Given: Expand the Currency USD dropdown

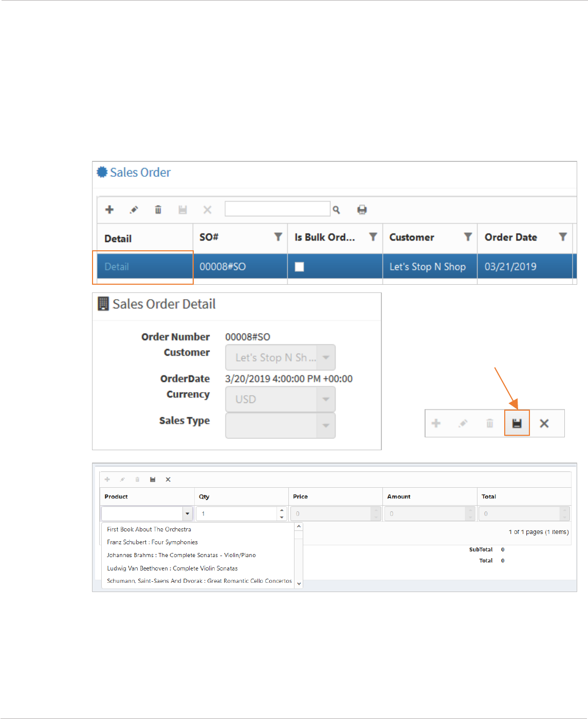Looking at the screenshot, I should point(326,399).
